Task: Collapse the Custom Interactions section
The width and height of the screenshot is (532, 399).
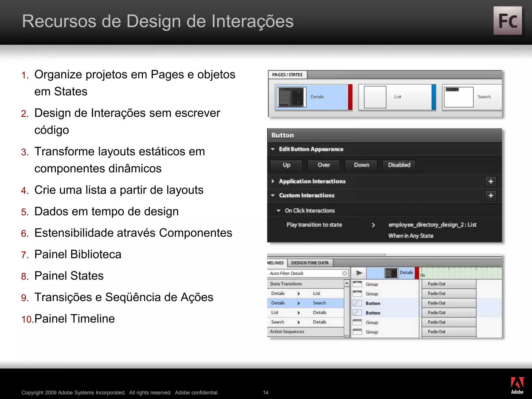Action: [273, 195]
